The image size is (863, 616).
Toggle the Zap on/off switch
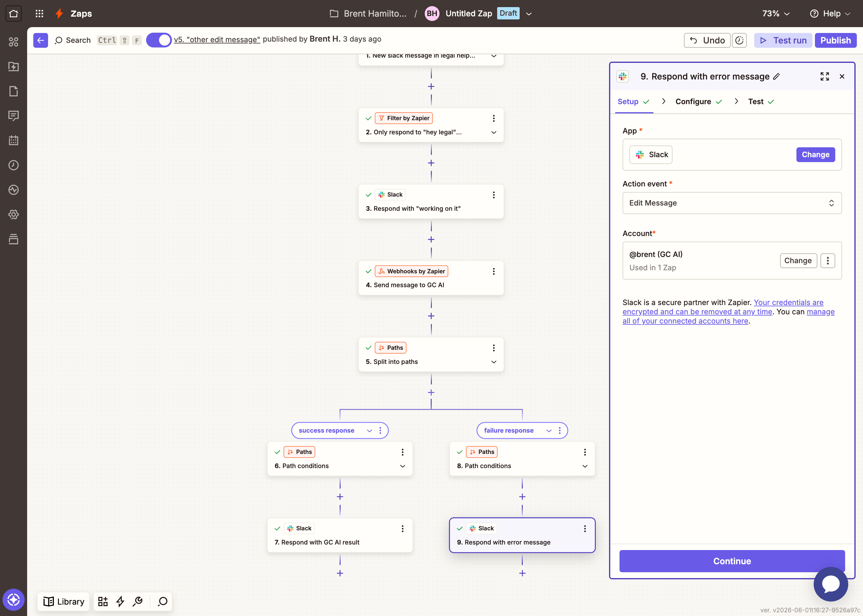point(158,40)
